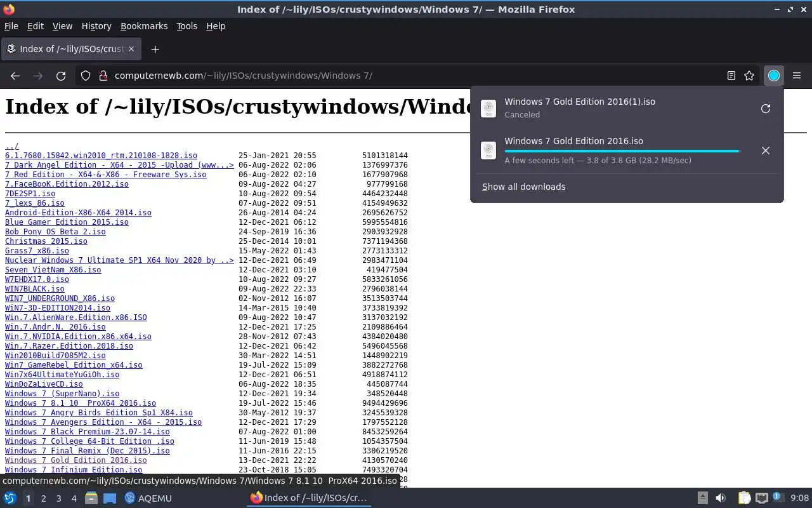This screenshot has height=508, width=812.
Task: Retry the canceled Gold Edition 2016(1).iso download
Action: 766,109
